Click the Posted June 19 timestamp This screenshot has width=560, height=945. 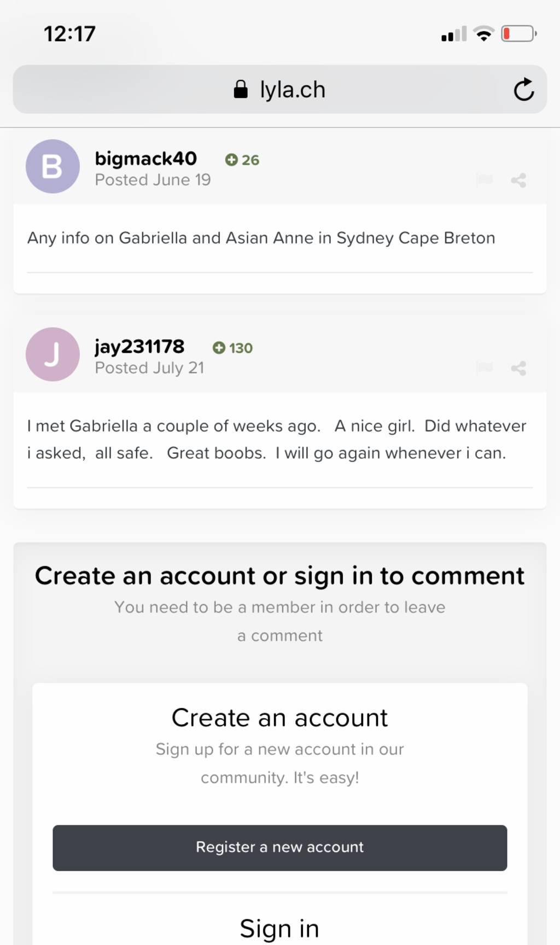[x=153, y=180]
